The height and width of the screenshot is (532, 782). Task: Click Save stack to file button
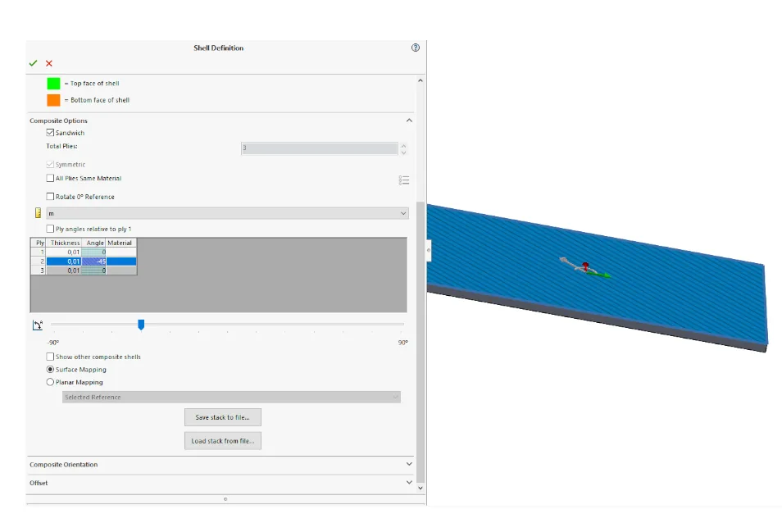click(x=222, y=417)
